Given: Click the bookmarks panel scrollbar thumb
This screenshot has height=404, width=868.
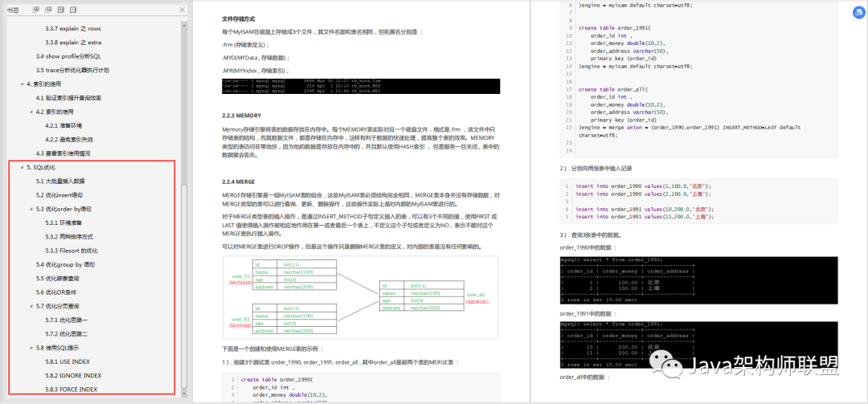Looking at the screenshot, I should click(x=184, y=286).
